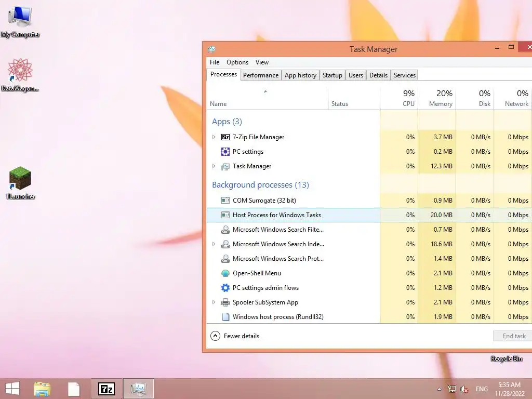Viewport: 532px width, 399px height.
Task: Click the muted volume tray icon
Action: [x=464, y=389]
